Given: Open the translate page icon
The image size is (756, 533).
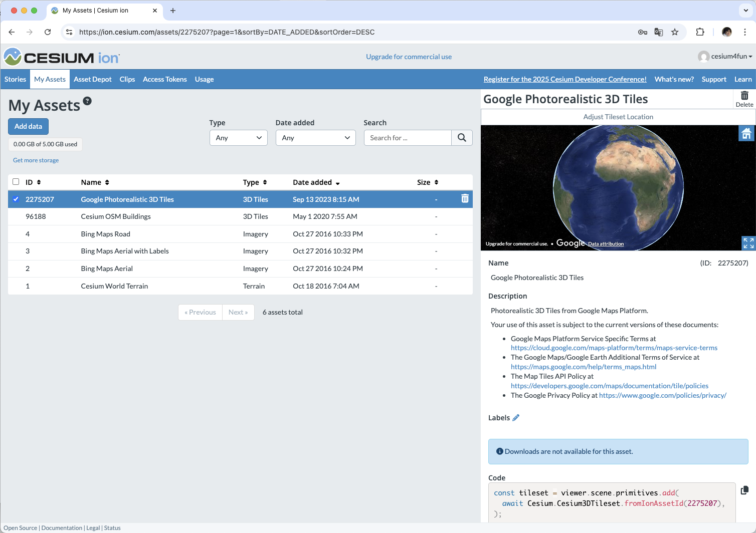Looking at the screenshot, I should click(659, 32).
